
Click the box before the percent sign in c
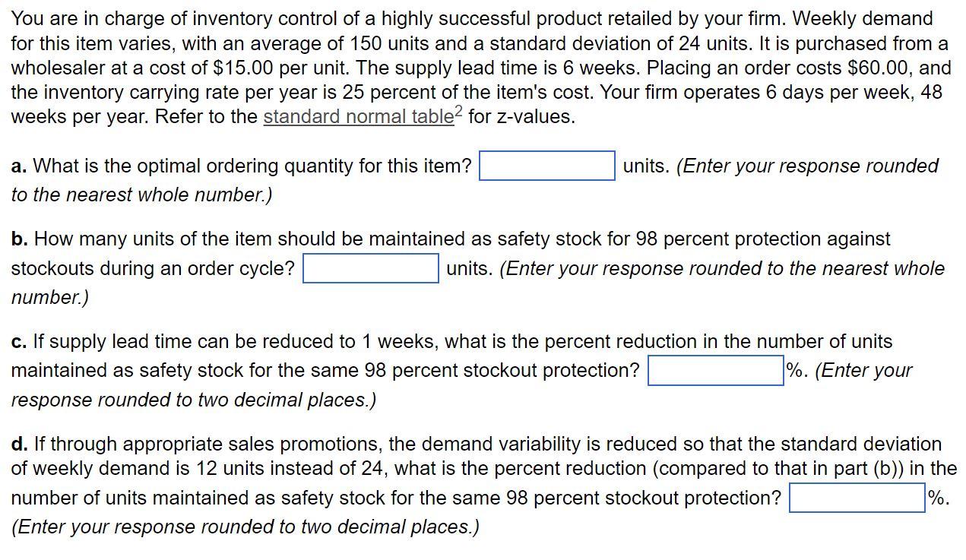[x=715, y=370]
